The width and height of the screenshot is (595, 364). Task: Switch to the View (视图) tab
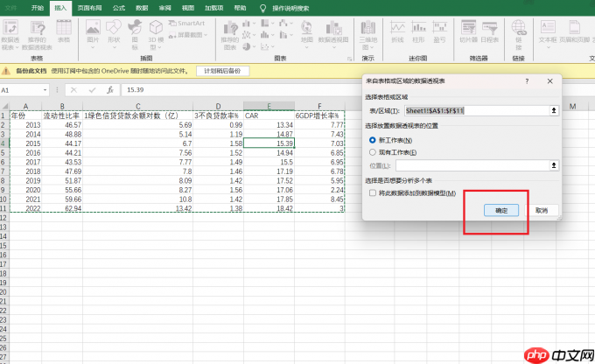188,8
